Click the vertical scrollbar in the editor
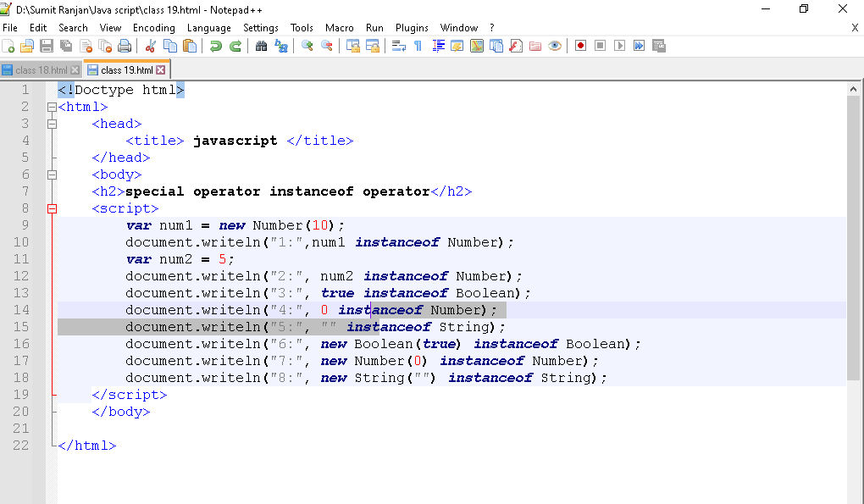 tap(853, 237)
